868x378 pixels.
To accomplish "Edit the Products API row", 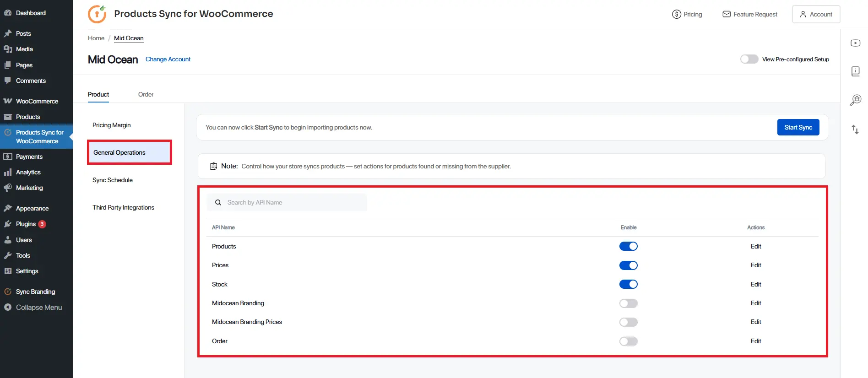I will click(x=756, y=246).
